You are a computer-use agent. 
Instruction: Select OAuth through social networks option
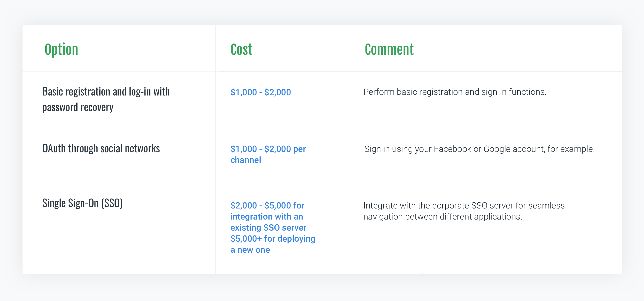tap(101, 148)
